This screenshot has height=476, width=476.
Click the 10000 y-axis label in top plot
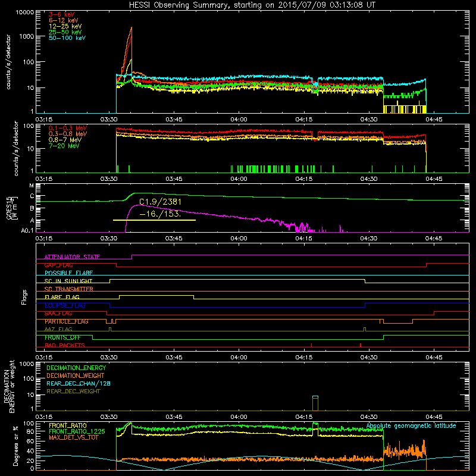(x=25, y=12)
